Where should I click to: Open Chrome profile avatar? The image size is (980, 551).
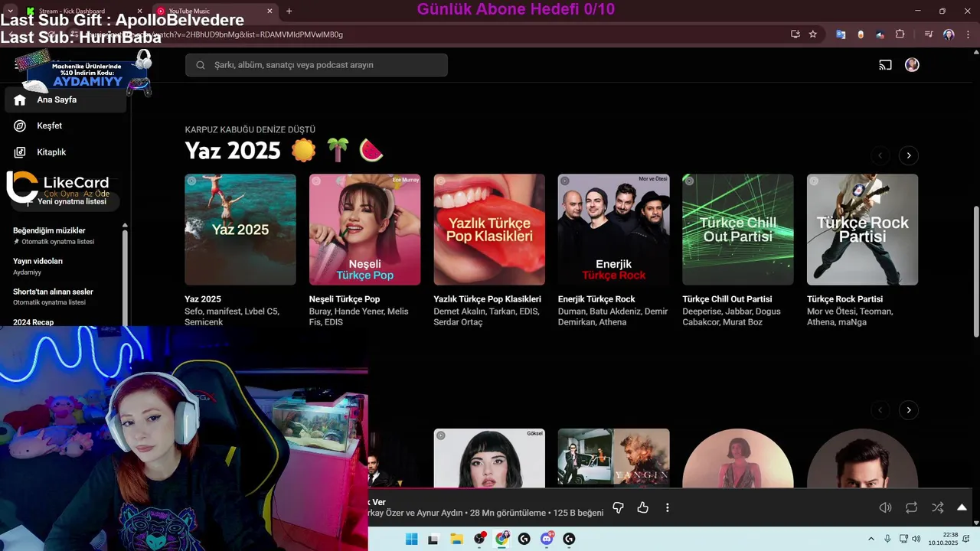tap(949, 34)
